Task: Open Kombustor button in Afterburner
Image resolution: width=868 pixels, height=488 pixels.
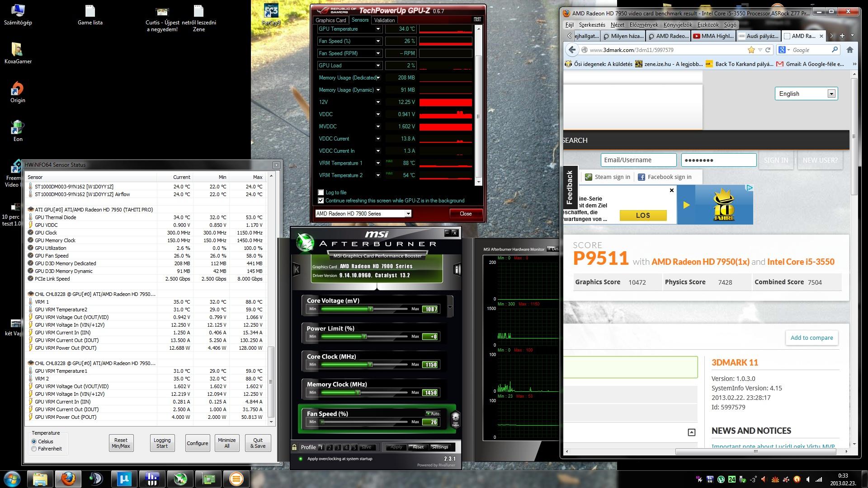Action: pyautogui.click(x=297, y=270)
